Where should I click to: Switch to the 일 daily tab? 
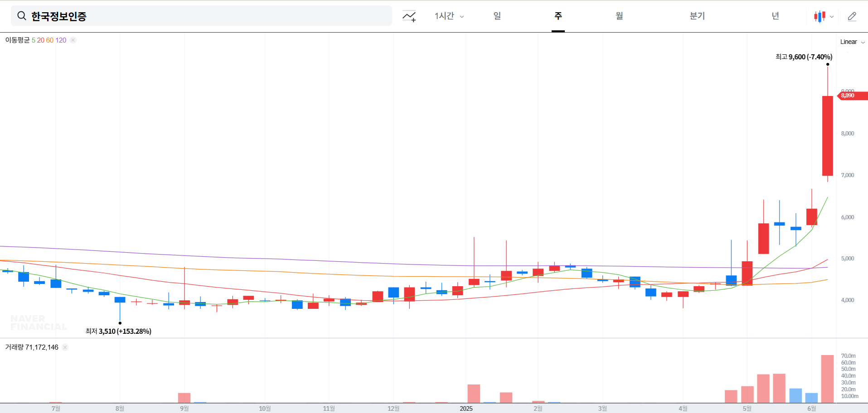pyautogui.click(x=497, y=16)
